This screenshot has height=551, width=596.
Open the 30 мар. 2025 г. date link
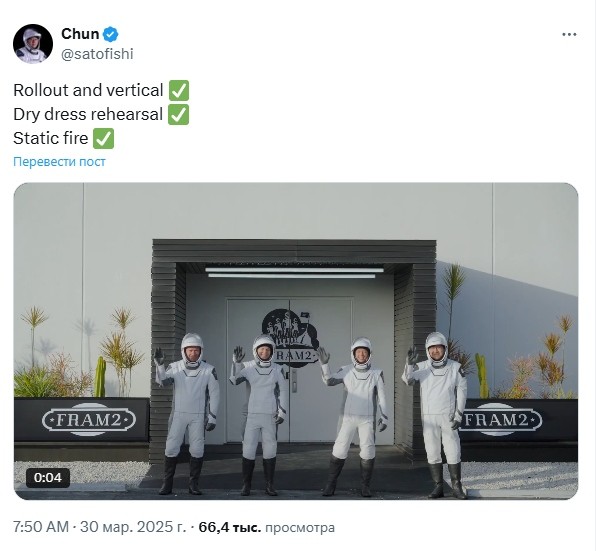tap(133, 527)
